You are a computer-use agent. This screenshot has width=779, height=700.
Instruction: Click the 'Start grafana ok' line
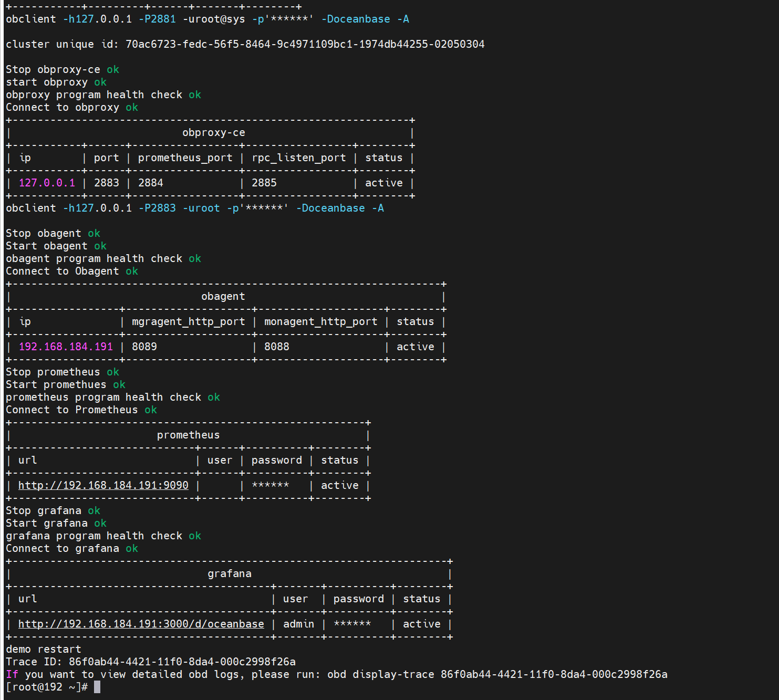tap(56, 523)
